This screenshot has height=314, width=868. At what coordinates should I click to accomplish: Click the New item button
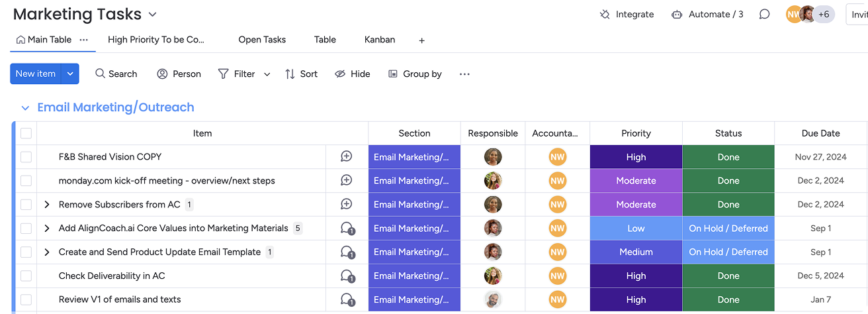point(36,74)
